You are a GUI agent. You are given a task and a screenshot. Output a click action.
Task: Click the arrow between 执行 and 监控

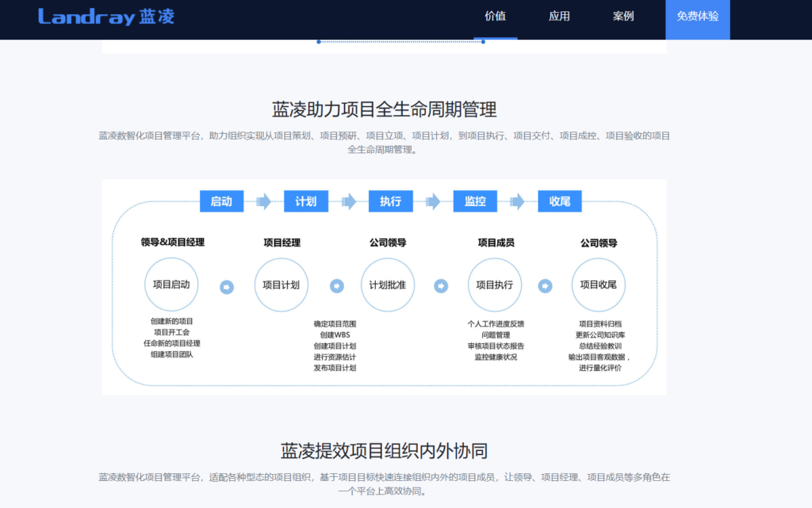click(x=433, y=201)
